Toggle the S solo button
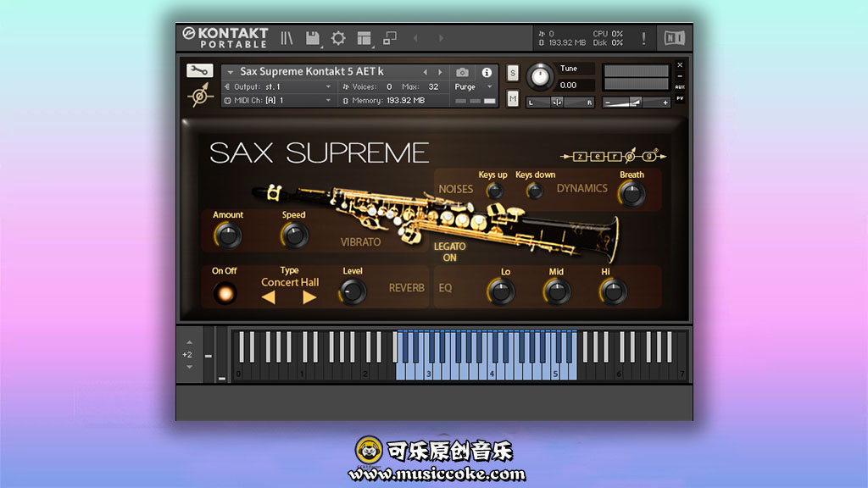Viewport: 868px width, 488px height. tap(513, 73)
